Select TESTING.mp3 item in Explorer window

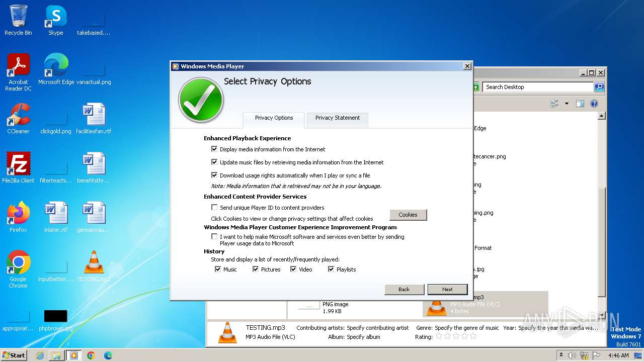486,304
